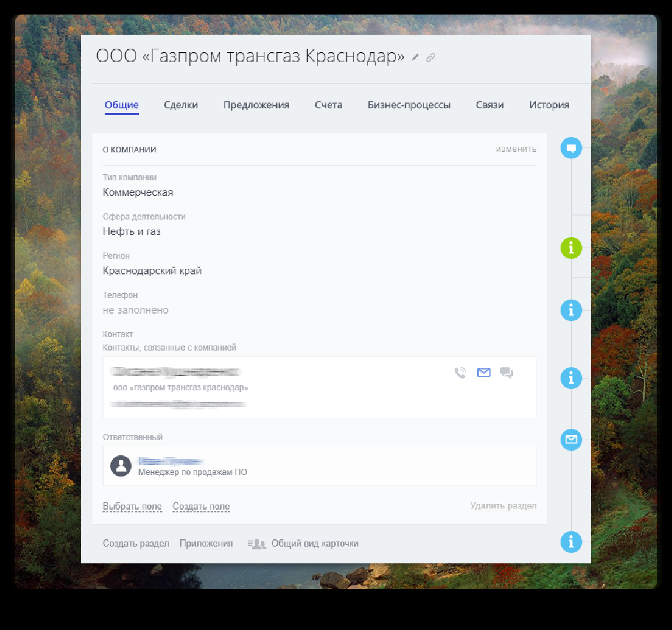Screen dimensions: 672x630
Task: Switch to the Сделки tab
Action: point(181,105)
